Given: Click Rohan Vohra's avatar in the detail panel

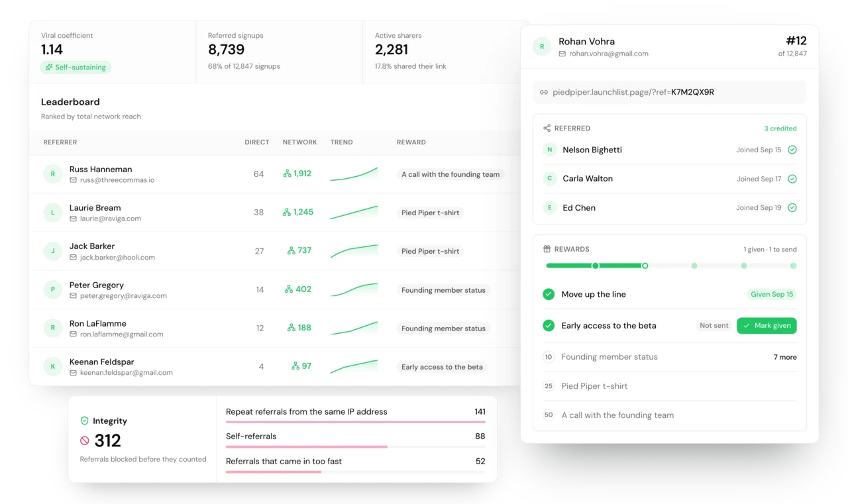Looking at the screenshot, I should [542, 46].
